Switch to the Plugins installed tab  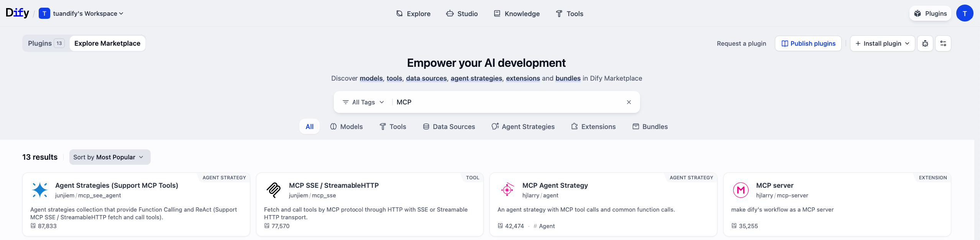click(46, 43)
